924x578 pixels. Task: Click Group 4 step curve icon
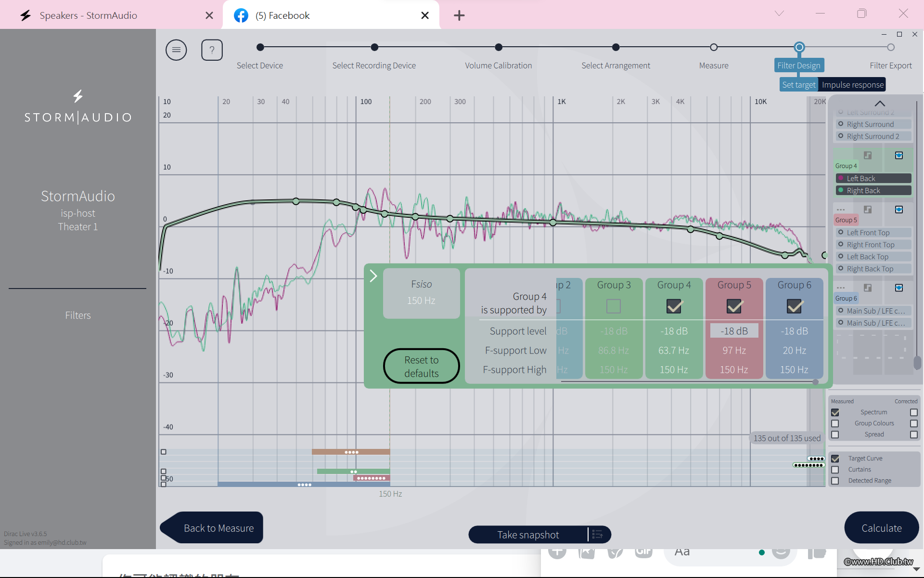(x=868, y=155)
